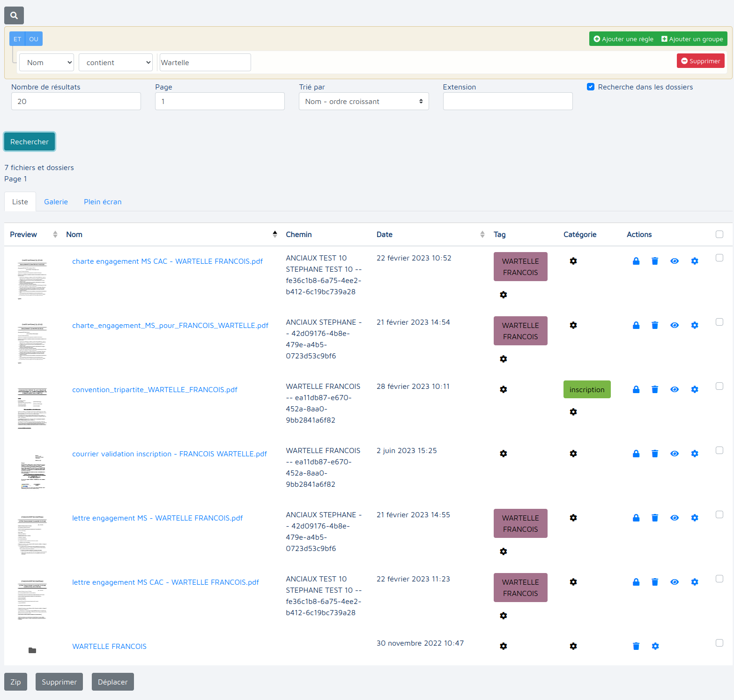The image size is (734, 700).
Task: Click the Rechercher button
Action: [x=30, y=141]
